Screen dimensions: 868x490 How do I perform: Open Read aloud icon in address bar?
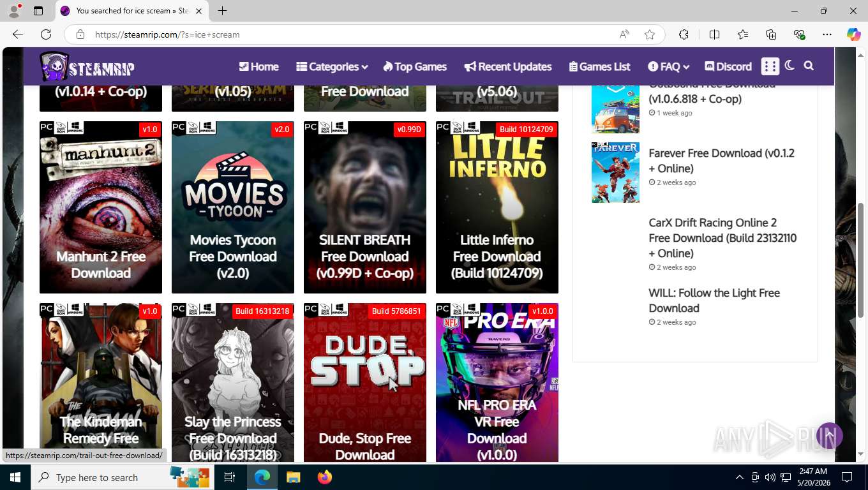pos(624,34)
